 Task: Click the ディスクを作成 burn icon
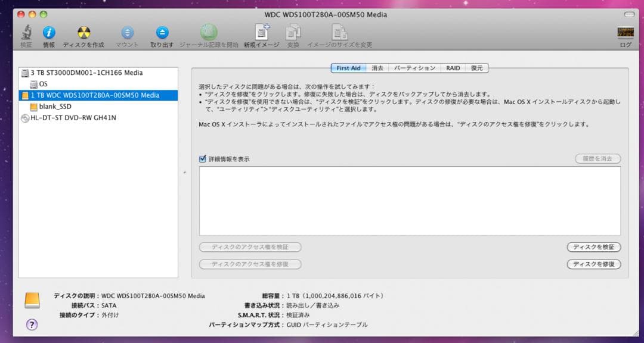pyautogui.click(x=83, y=33)
